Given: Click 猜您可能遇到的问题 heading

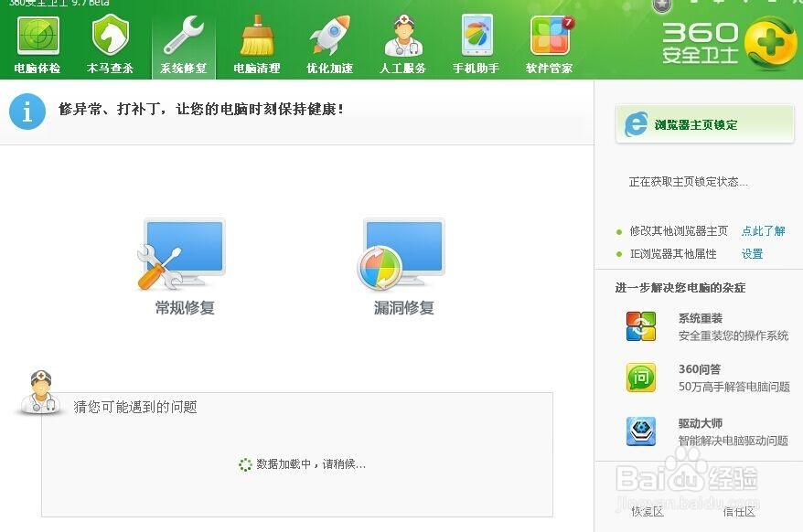Looking at the screenshot, I should 135,407.
